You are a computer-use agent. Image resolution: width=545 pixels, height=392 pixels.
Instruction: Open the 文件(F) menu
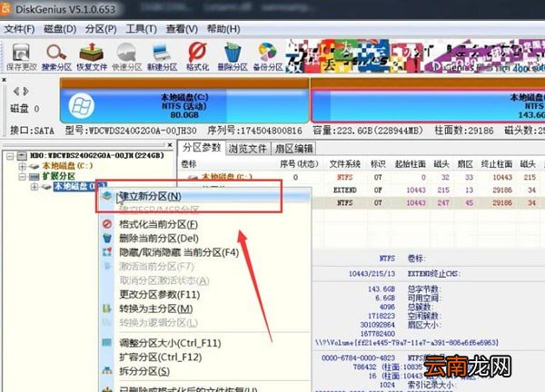[x=19, y=29]
